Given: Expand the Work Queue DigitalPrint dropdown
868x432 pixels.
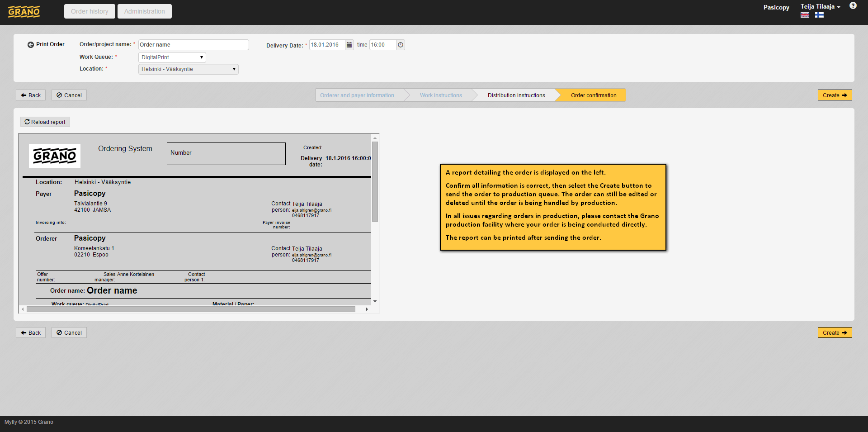Looking at the screenshot, I should (172, 57).
